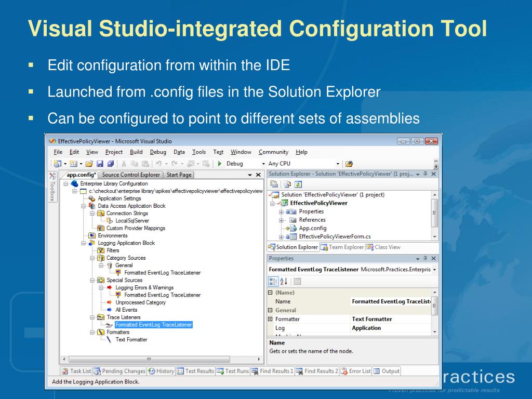Collapse the General property category
This screenshot has height=399, width=532.
point(270,310)
